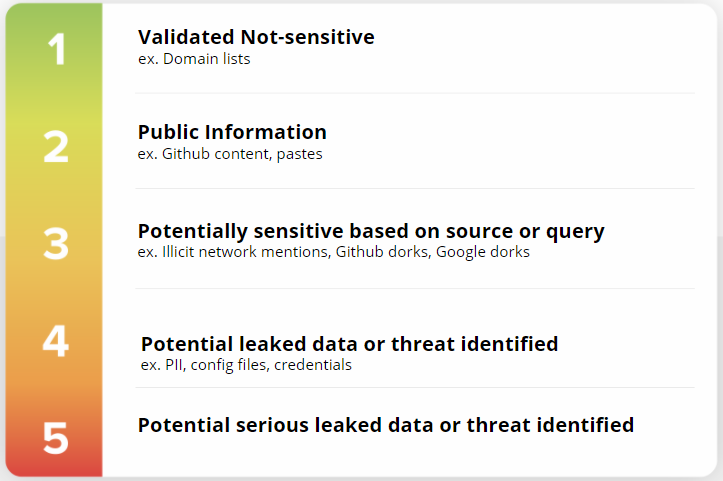723x481 pixels.
Task: Click divider line below Public Information row
Action: (415, 188)
